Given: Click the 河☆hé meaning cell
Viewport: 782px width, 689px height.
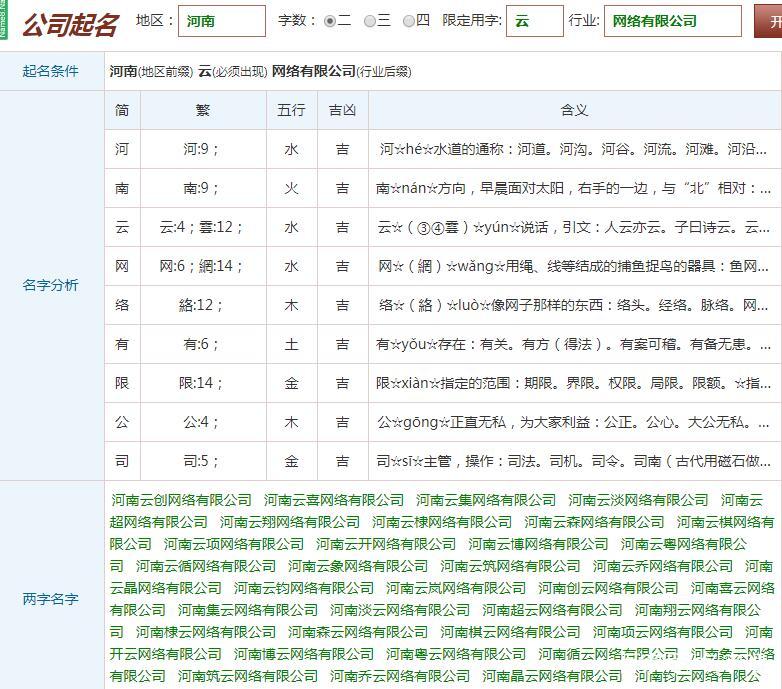Looking at the screenshot, I should pyautogui.click(x=575, y=149).
